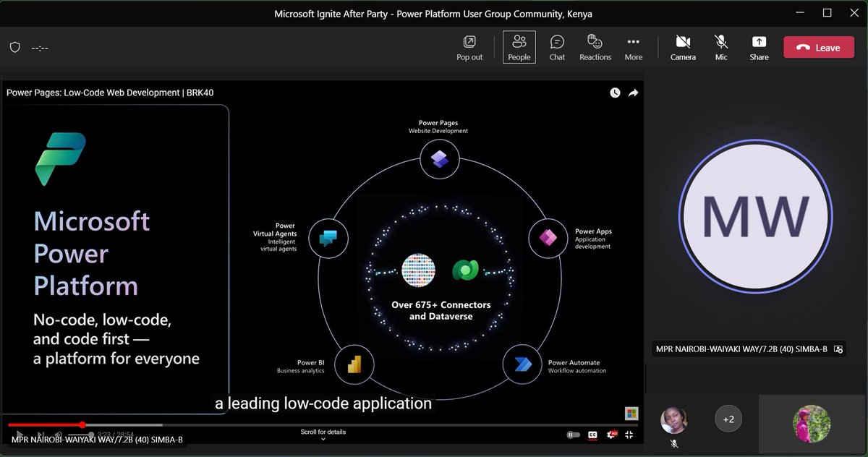Leave the meeting
The image size is (868, 457).
pyautogui.click(x=819, y=48)
